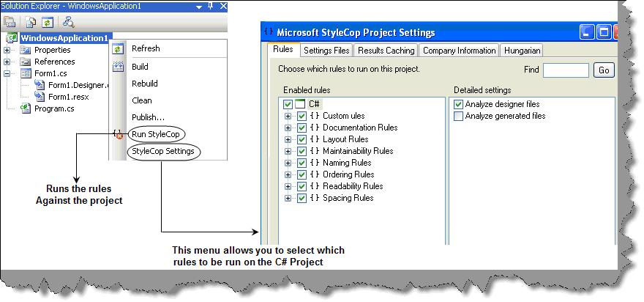Uncheck the Layout Rules checkbox
Image resolution: width=644 pixels, height=302 pixels.
coord(302,139)
